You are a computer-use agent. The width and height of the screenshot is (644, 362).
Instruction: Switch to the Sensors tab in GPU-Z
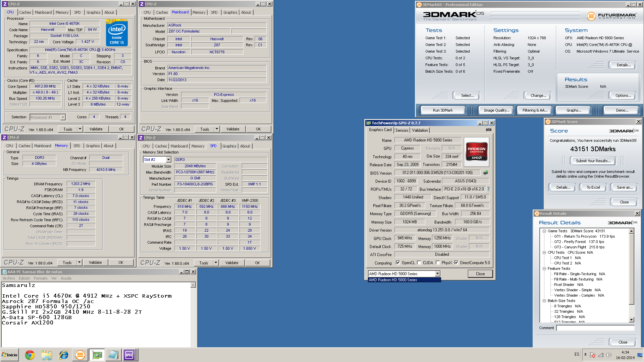click(402, 130)
